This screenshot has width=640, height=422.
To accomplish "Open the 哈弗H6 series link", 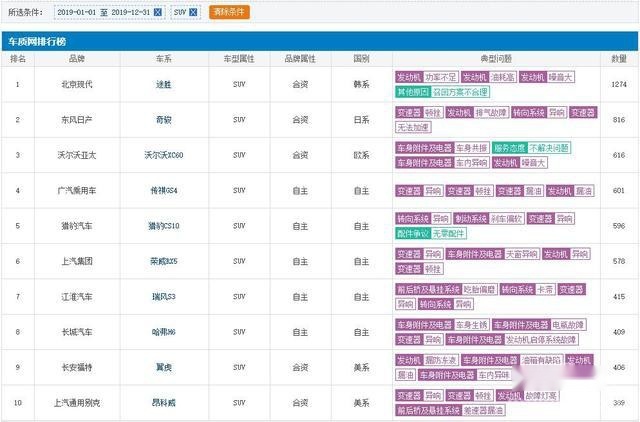I will click(164, 332).
